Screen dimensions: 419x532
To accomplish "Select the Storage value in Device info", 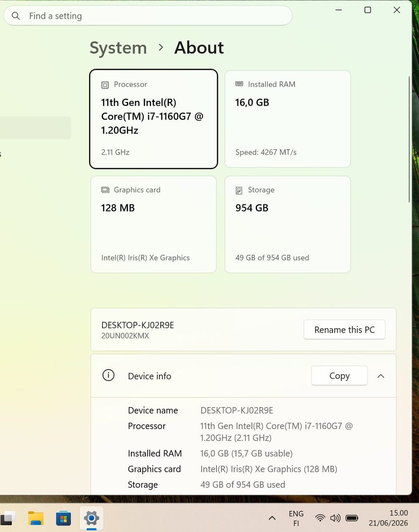I will coord(243,485).
